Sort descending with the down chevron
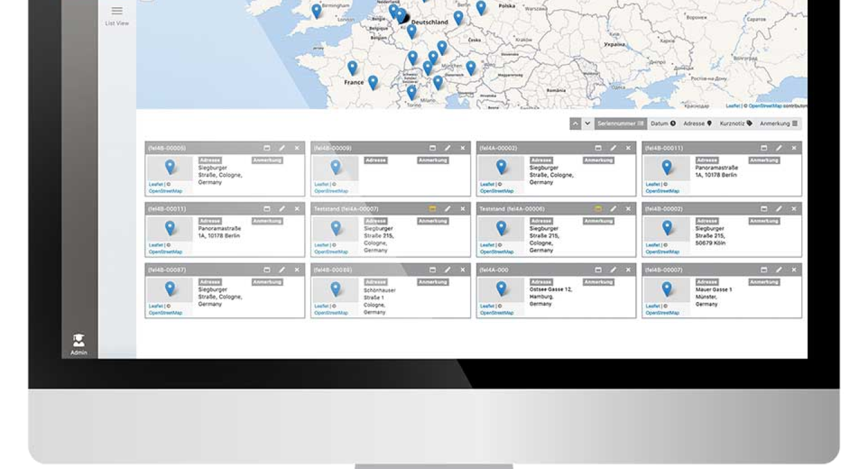Viewport: 868px width, 469px height. [x=587, y=123]
